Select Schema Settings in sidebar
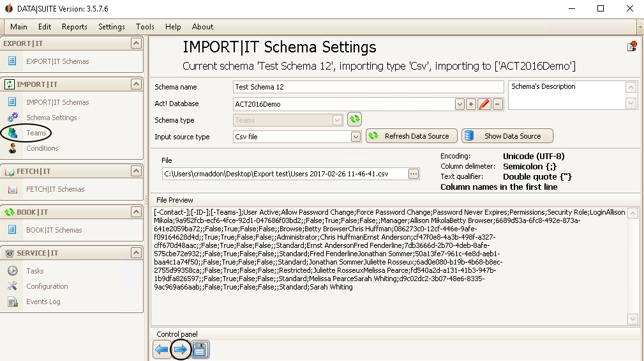The height and width of the screenshot is (361, 644). coord(51,118)
